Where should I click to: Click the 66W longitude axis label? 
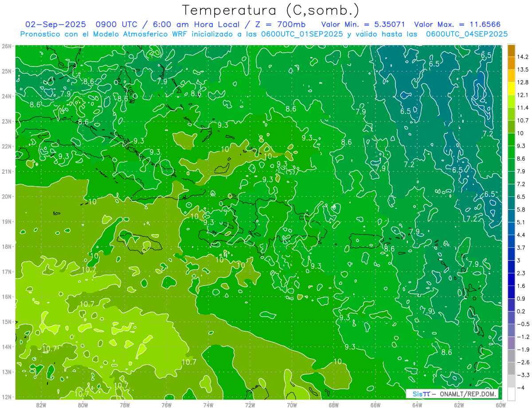tap(376, 405)
